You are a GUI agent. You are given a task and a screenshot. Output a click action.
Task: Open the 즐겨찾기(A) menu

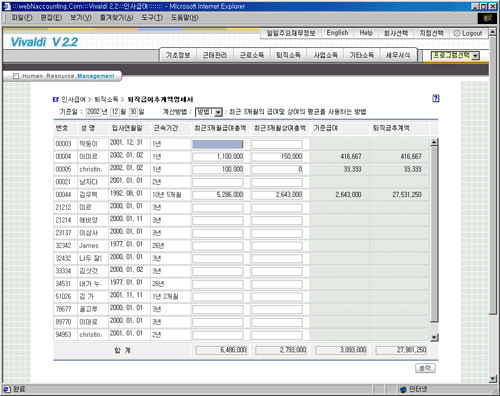[116, 18]
